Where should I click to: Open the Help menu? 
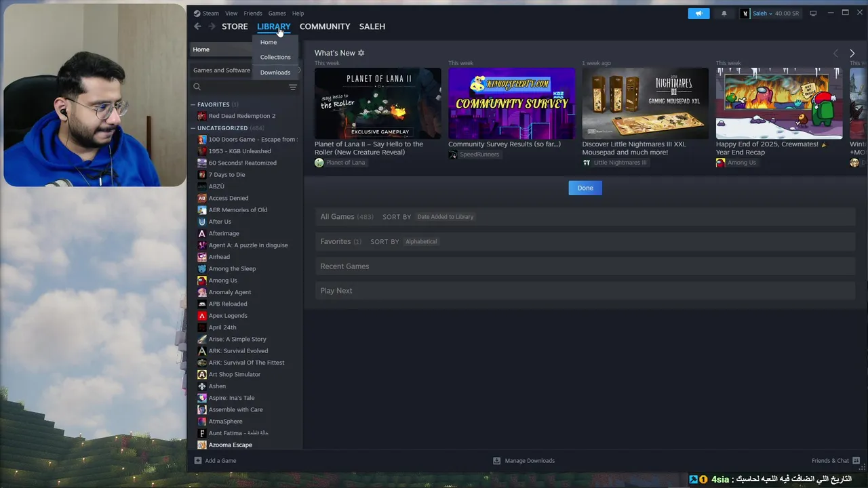(298, 14)
